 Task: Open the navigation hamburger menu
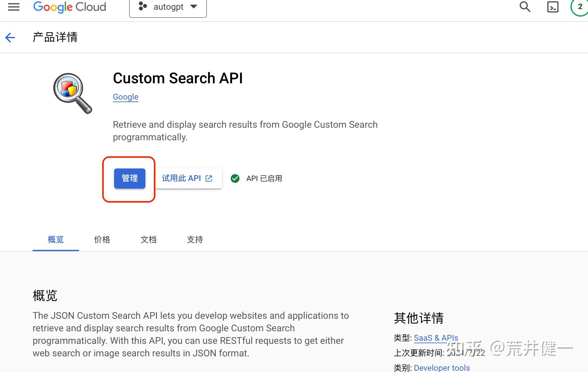point(13,7)
